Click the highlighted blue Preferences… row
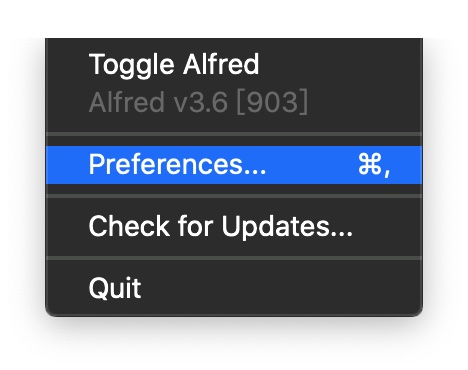 (234, 165)
